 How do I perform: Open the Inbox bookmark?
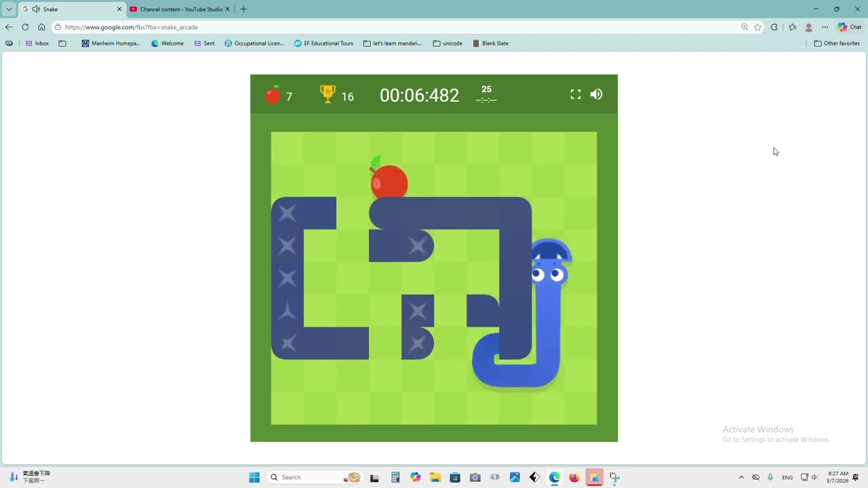37,43
